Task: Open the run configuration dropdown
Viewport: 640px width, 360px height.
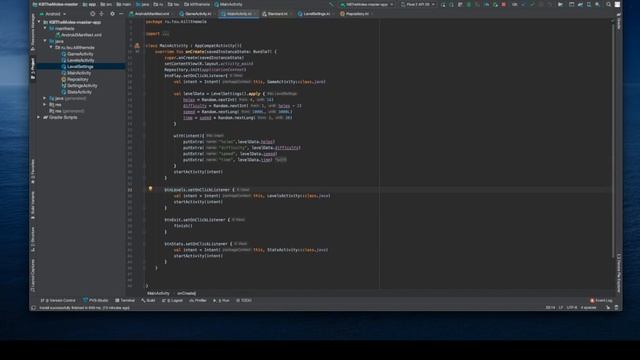Action: click(367, 4)
